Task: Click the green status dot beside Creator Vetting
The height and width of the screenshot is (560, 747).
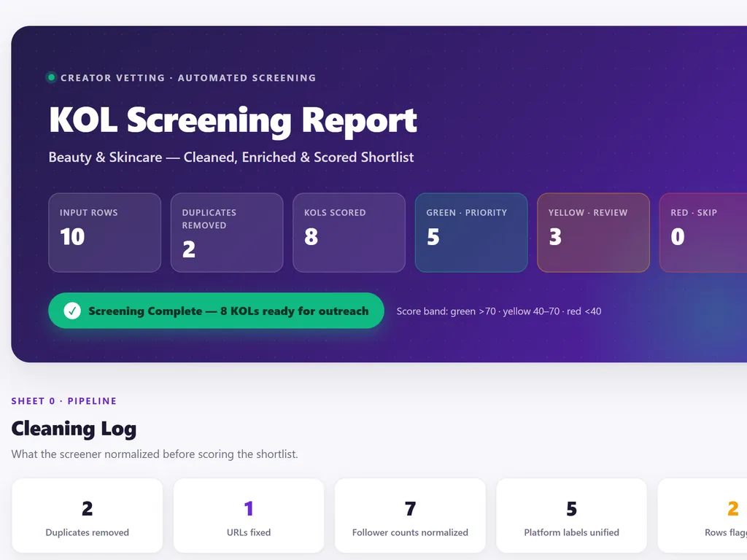Action: tap(51, 77)
